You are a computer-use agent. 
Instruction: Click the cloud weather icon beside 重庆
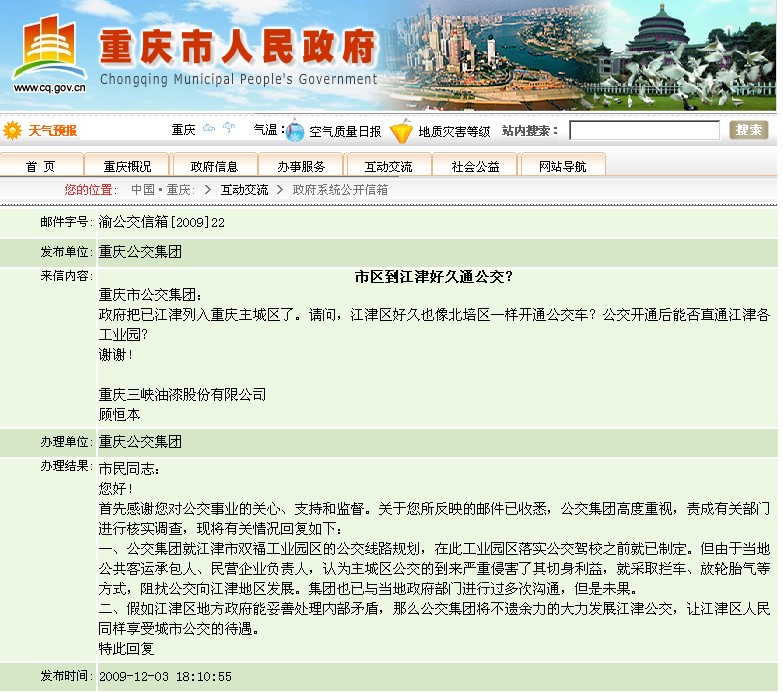pos(209,129)
